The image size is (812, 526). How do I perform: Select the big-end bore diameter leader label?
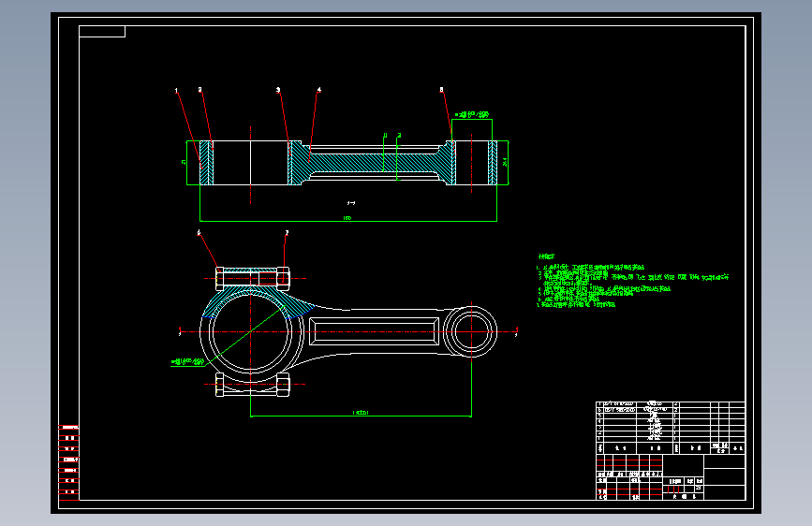click(x=187, y=362)
